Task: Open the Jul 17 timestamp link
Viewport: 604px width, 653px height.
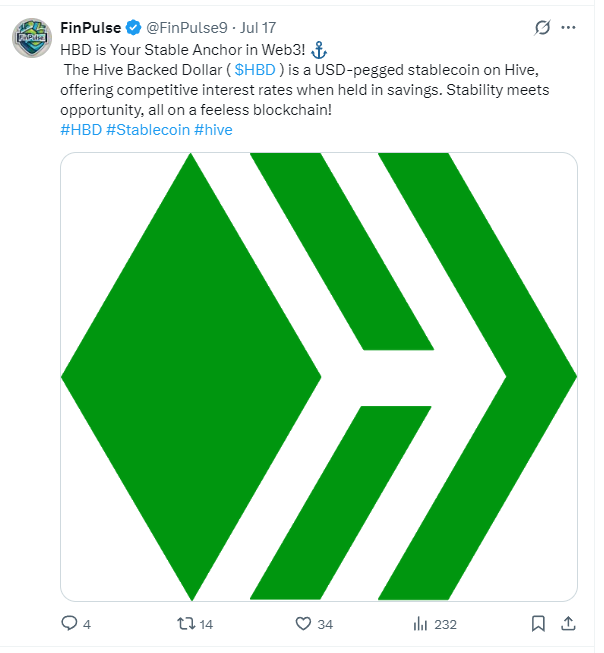Action: (258, 28)
